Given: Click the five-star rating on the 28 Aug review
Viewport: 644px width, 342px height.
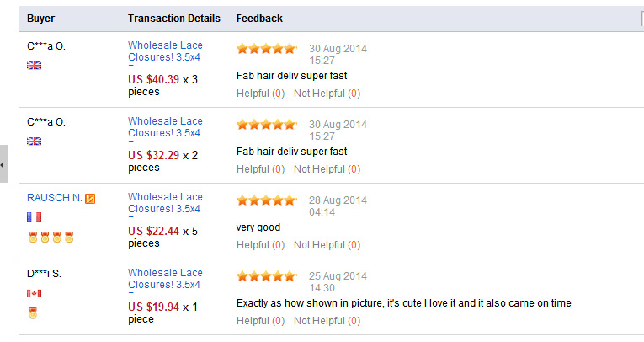Looking at the screenshot, I should (266, 200).
